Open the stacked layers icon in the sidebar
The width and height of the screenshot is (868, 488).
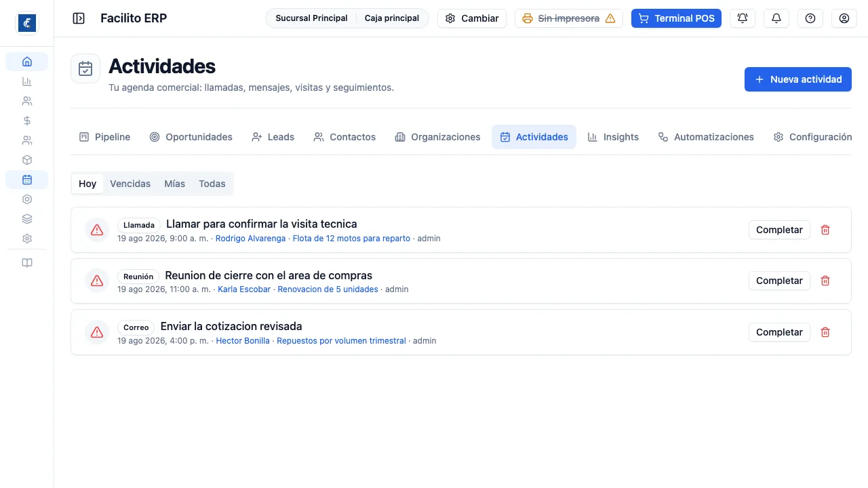coord(27,219)
